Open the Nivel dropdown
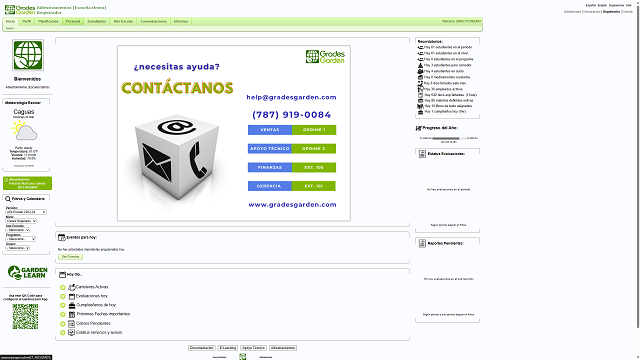 point(21,221)
